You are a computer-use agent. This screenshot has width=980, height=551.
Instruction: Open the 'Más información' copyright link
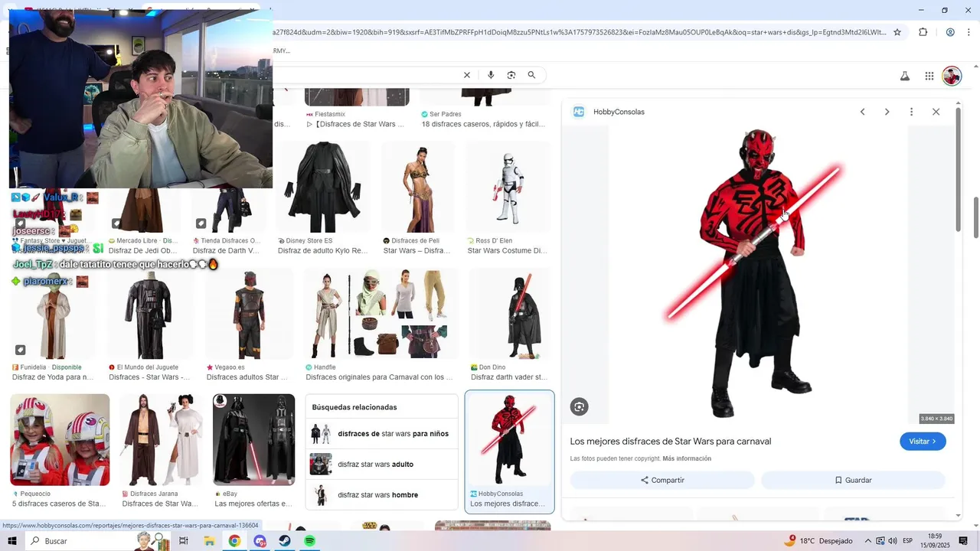tap(687, 458)
